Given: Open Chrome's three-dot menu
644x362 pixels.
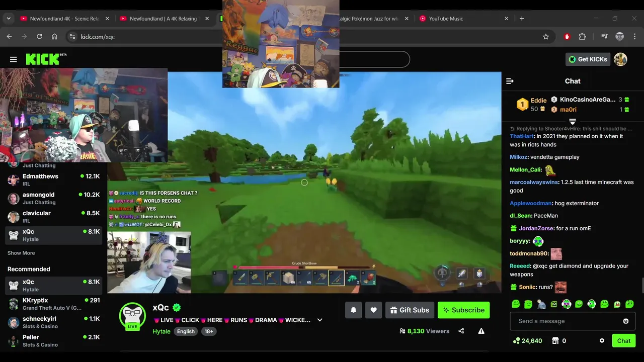Looking at the screenshot, I should coord(634,37).
